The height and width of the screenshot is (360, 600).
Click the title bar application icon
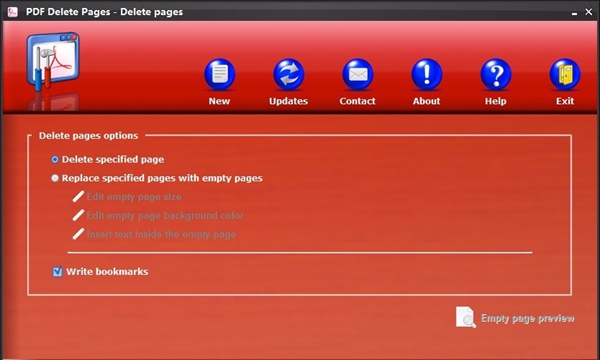pos(13,12)
